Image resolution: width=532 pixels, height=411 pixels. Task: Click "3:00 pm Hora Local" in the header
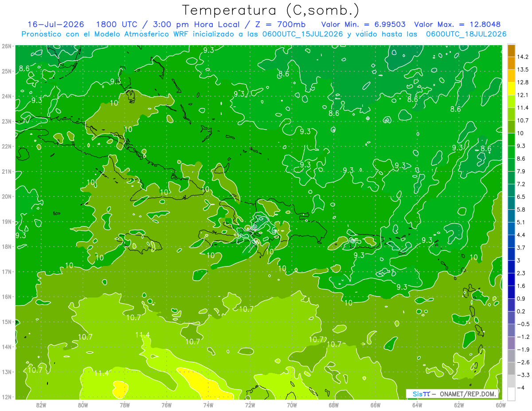pos(196,24)
